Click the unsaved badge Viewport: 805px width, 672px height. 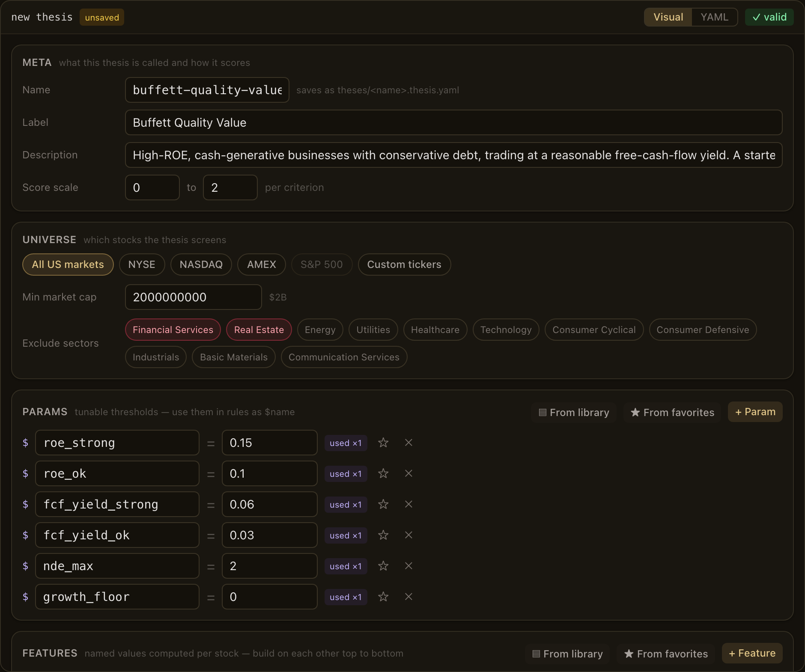pyautogui.click(x=102, y=18)
